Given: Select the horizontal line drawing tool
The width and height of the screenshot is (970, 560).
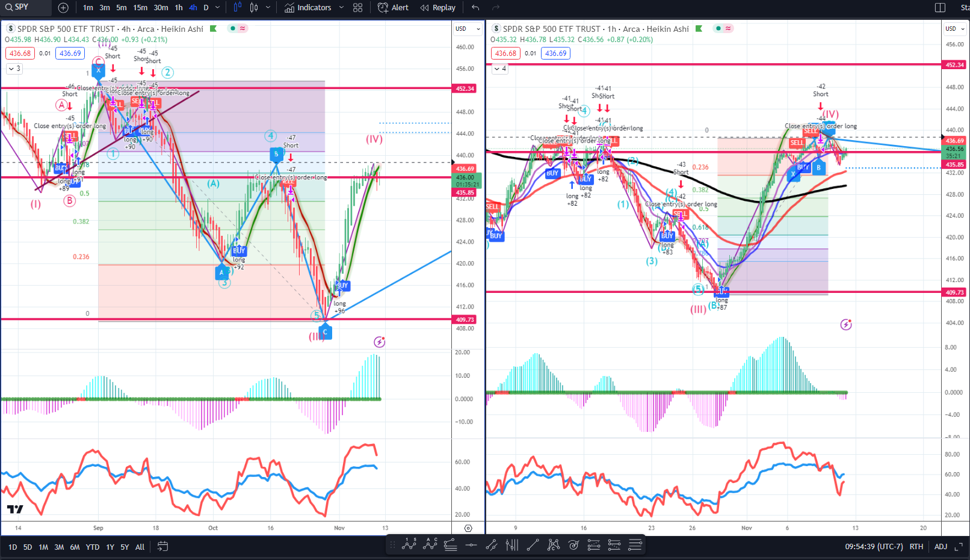Looking at the screenshot, I should 471,545.
